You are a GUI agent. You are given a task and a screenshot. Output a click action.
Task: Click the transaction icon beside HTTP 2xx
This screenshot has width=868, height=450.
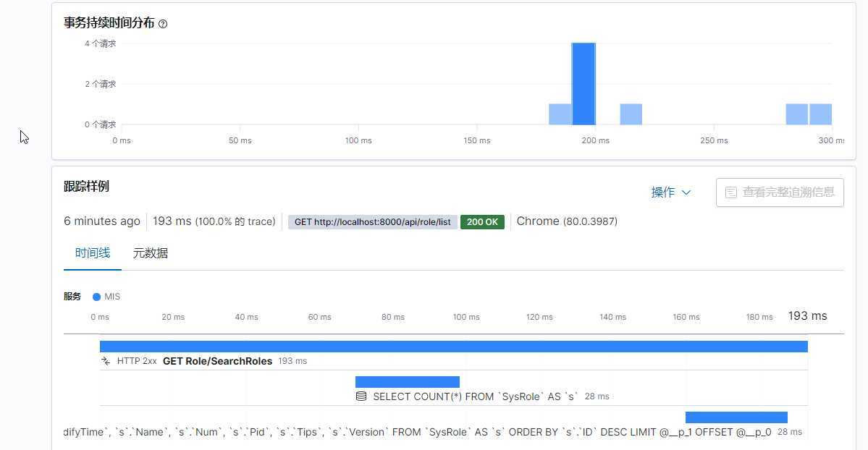pos(106,361)
